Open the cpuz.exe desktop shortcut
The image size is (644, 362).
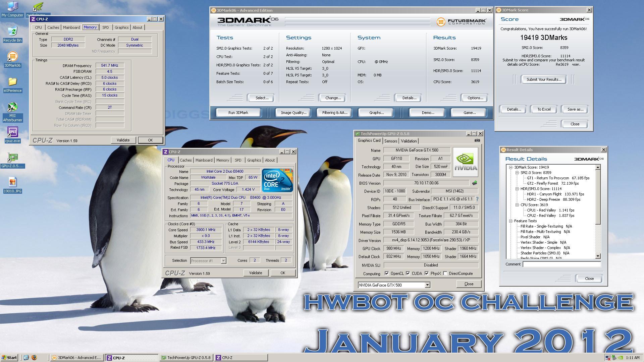[12, 135]
